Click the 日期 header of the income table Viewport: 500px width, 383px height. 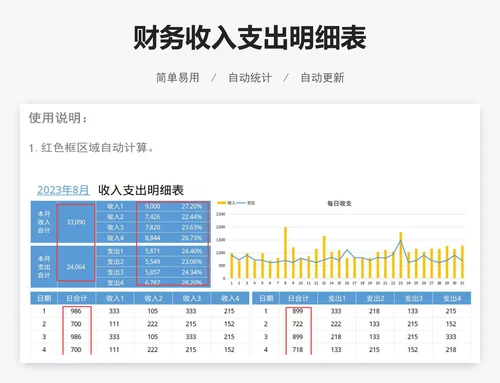(x=44, y=298)
